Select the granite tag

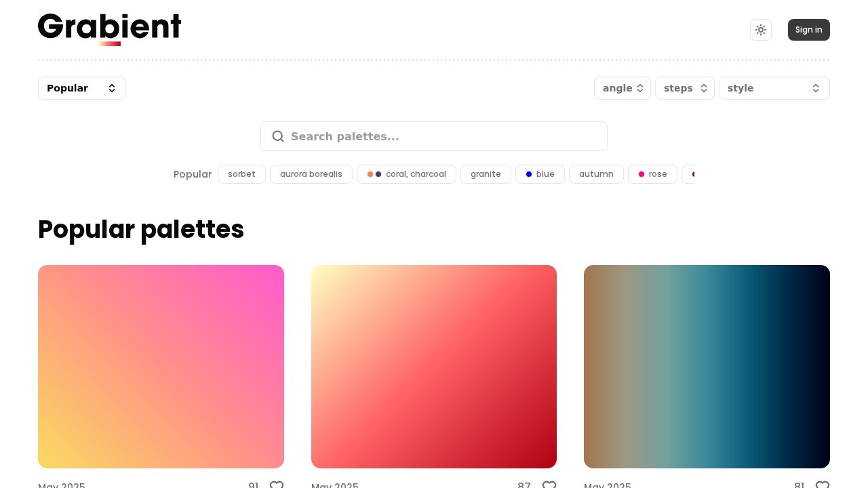pyautogui.click(x=486, y=174)
